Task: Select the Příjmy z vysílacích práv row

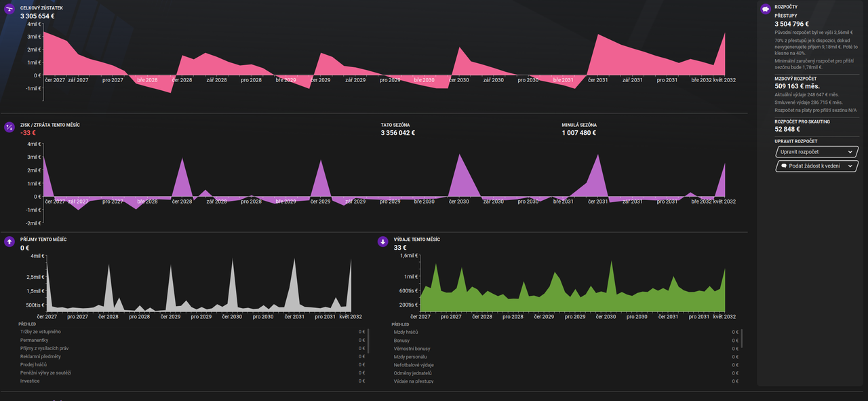Action: coord(193,348)
